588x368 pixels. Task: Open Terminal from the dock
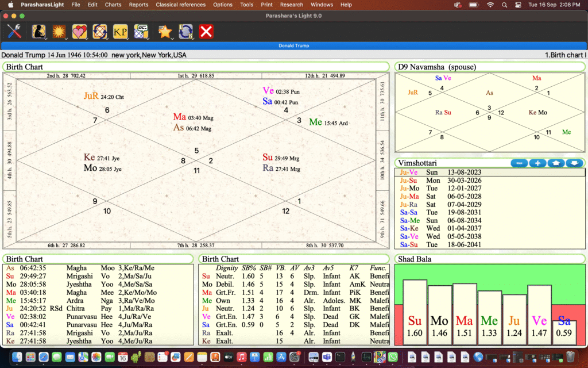[340, 356]
